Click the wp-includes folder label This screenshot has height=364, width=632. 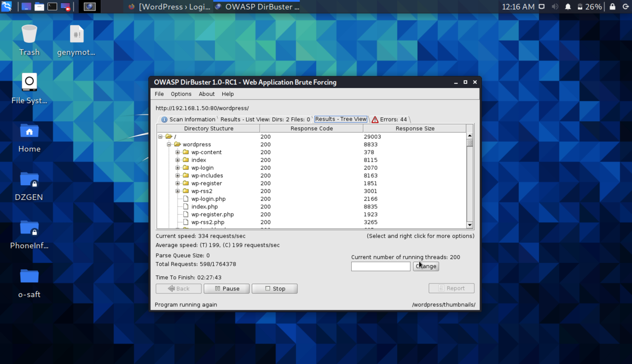click(207, 176)
